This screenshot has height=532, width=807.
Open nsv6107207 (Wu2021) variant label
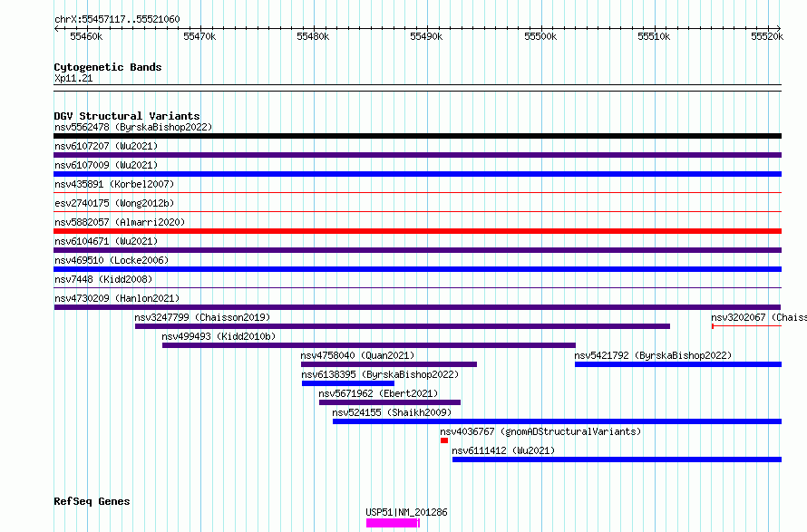[x=106, y=146]
